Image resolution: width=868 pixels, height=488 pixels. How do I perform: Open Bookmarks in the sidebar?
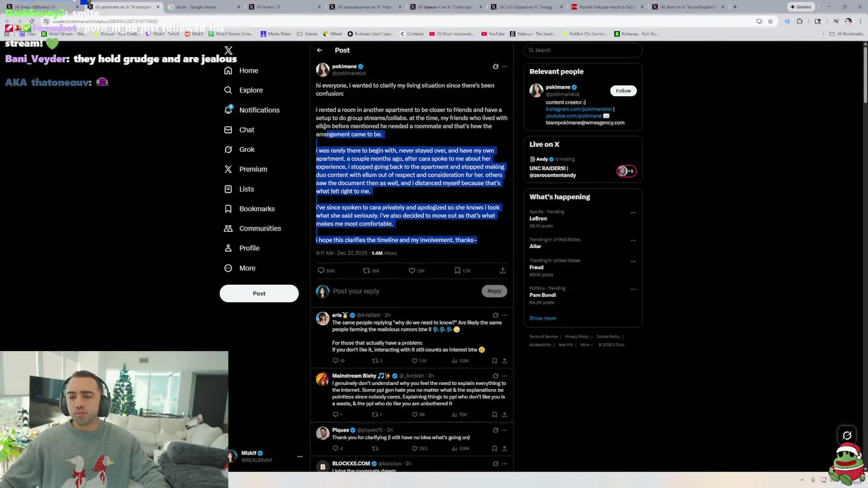pyautogui.click(x=249, y=209)
